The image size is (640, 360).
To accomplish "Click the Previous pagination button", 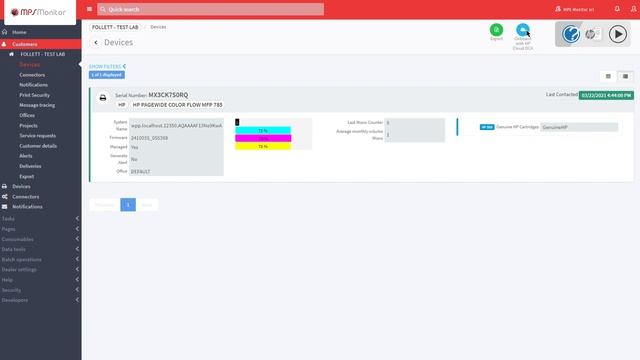I will 104,205.
